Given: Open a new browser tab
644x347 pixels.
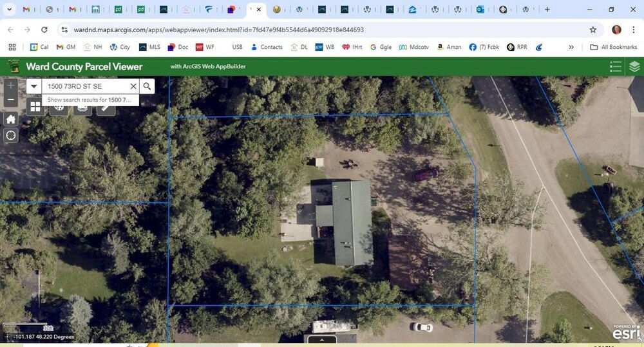Looking at the screenshot, I should (x=547, y=10).
